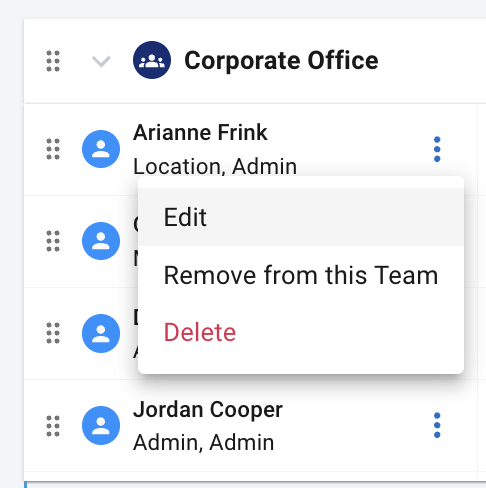486x488 pixels.
Task: Click drag handle on second user row
Action: (53, 241)
